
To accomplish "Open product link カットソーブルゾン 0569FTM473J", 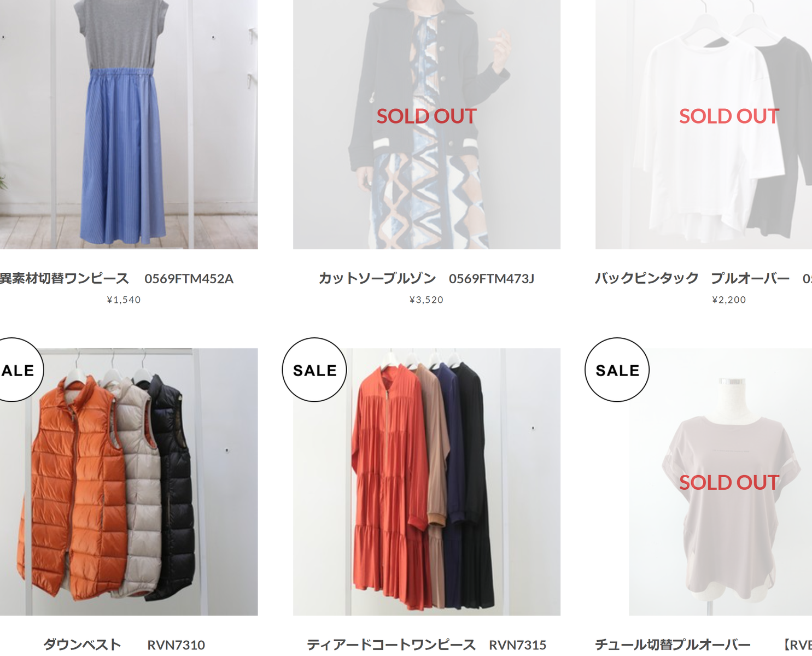I will tap(427, 278).
